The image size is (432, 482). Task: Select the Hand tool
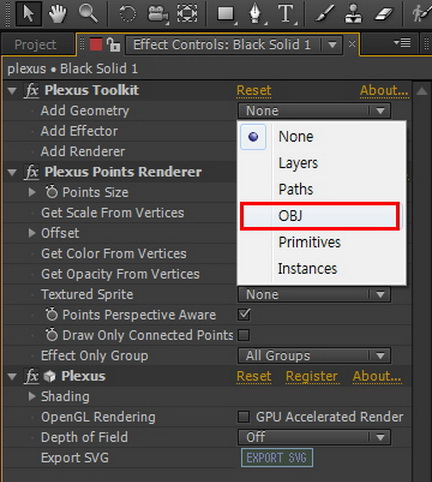(57, 14)
